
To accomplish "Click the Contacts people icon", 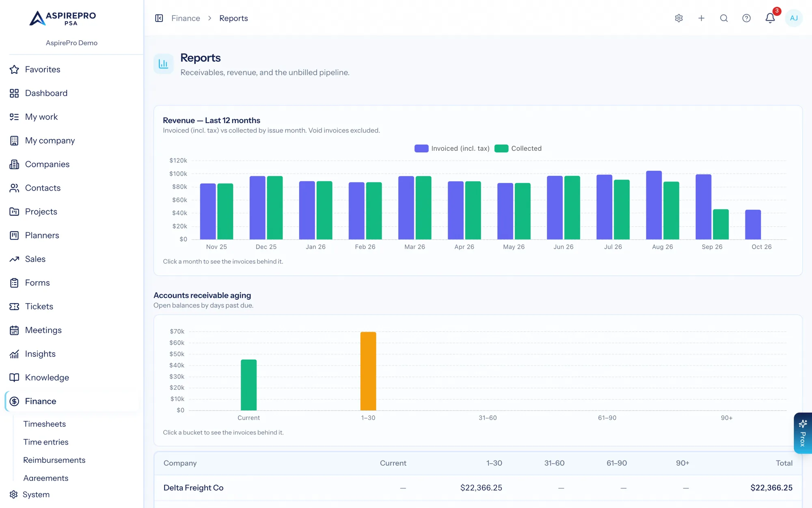I will tap(14, 188).
